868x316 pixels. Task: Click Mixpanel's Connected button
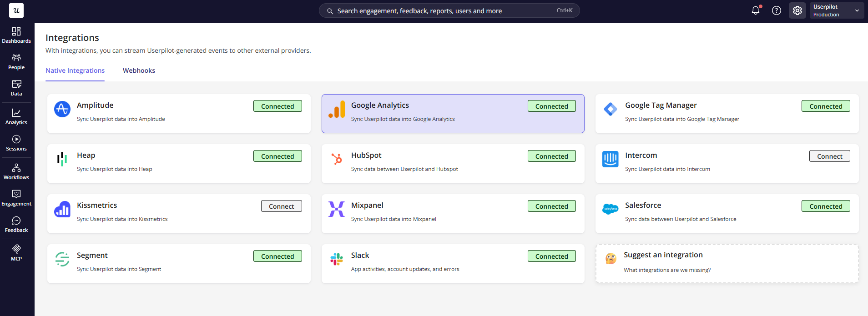coord(552,206)
